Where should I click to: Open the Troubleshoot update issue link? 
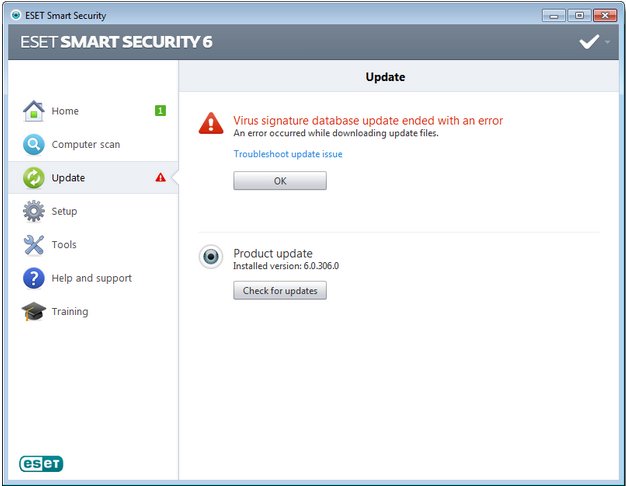288,154
